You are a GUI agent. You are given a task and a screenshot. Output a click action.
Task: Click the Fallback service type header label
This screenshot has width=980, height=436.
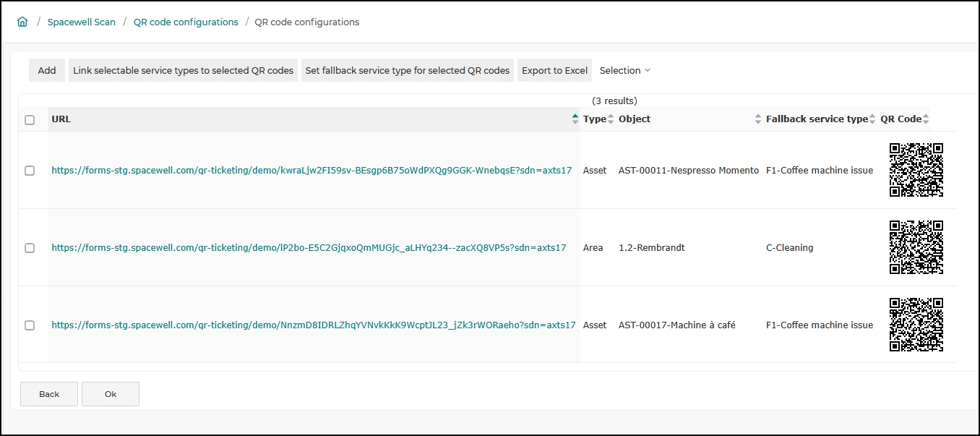(x=817, y=119)
